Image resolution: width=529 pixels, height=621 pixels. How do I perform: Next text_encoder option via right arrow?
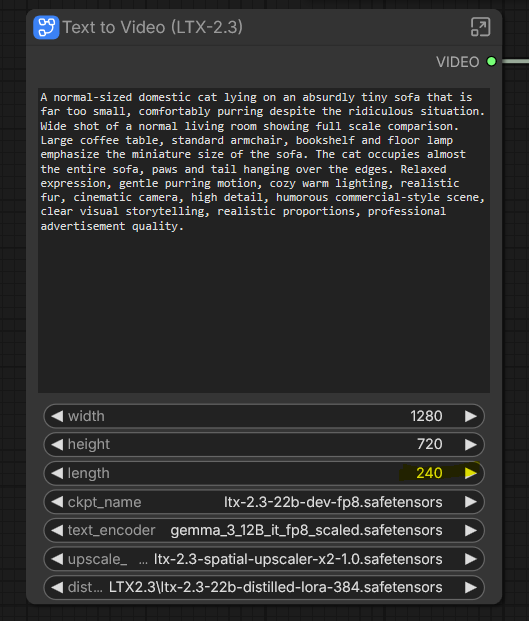pyautogui.click(x=470, y=530)
